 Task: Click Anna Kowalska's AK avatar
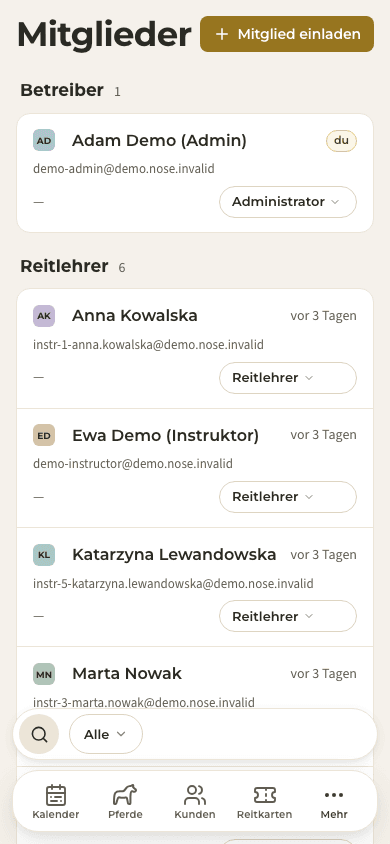point(44,316)
